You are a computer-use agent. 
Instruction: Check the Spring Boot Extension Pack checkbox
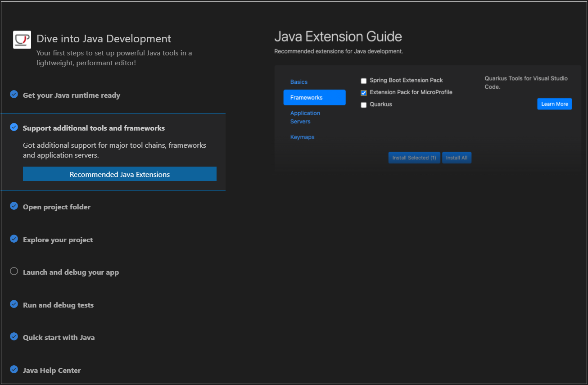click(364, 80)
